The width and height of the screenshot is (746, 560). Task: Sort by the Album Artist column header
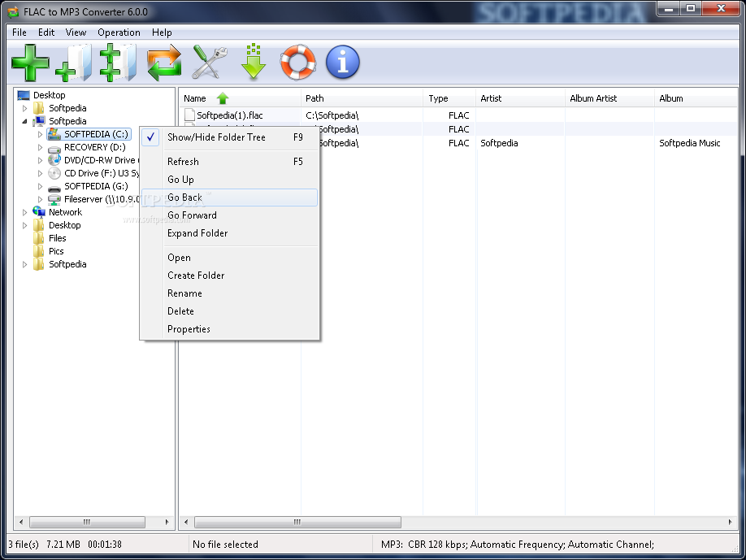point(609,98)
